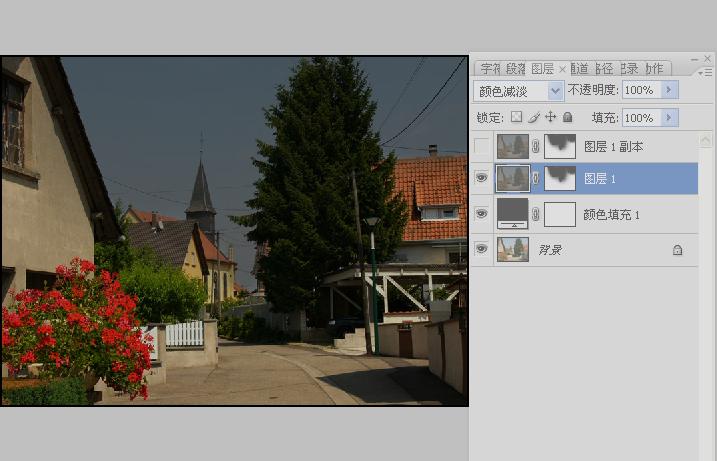Image resolution: width=717 pixels, height=461 pixels.
Task: Toggle lock all padlock icon
Action: tap(567, 117)
